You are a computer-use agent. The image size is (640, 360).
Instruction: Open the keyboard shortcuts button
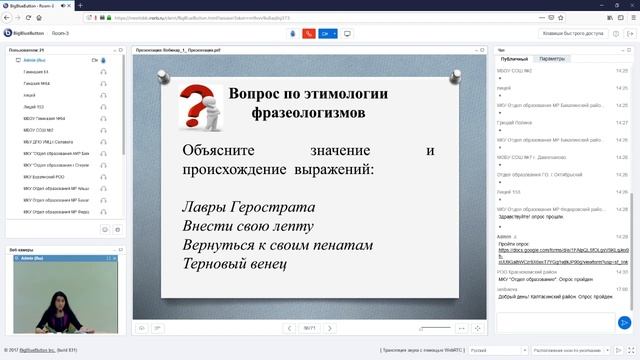point(573,33)
